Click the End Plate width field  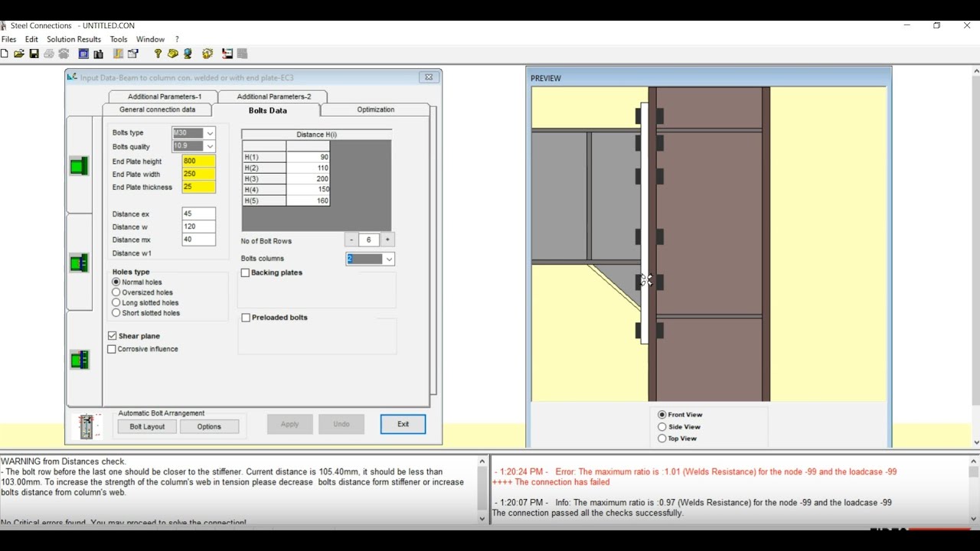coord(198,174)
